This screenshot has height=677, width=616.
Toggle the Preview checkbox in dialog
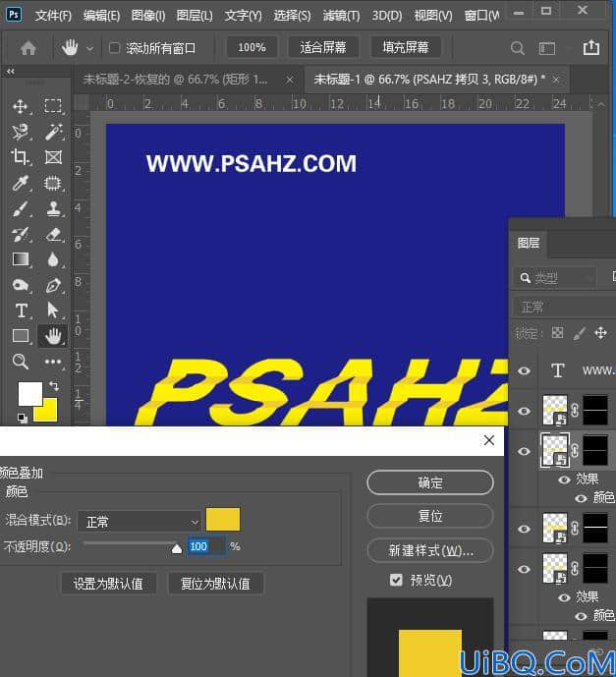tap(396, 580)
